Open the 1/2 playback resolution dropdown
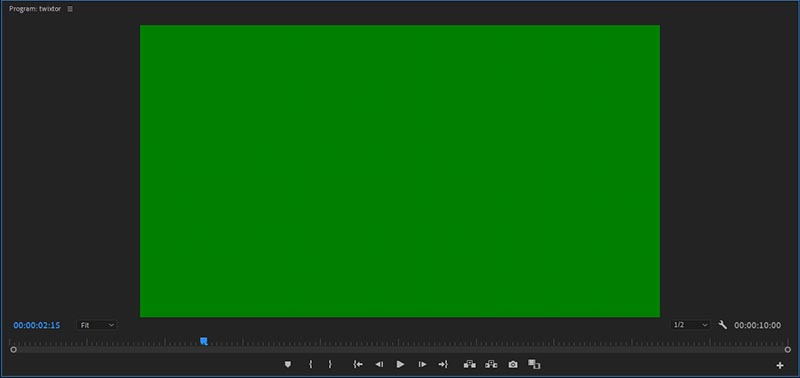800x378 pixels. pos(690,325)
